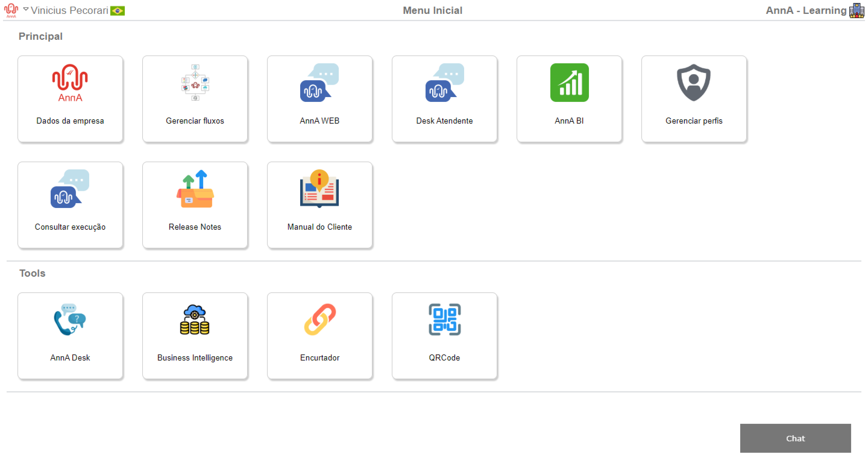Open the green AnnA BI chart icon
This screenshot has width=868, height=466.
click(569, 83)
